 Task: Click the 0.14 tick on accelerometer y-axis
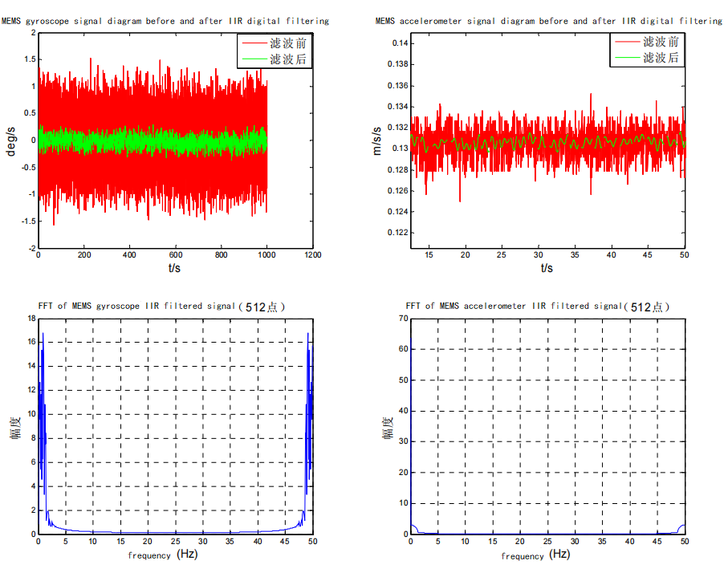tap(401, 43)
